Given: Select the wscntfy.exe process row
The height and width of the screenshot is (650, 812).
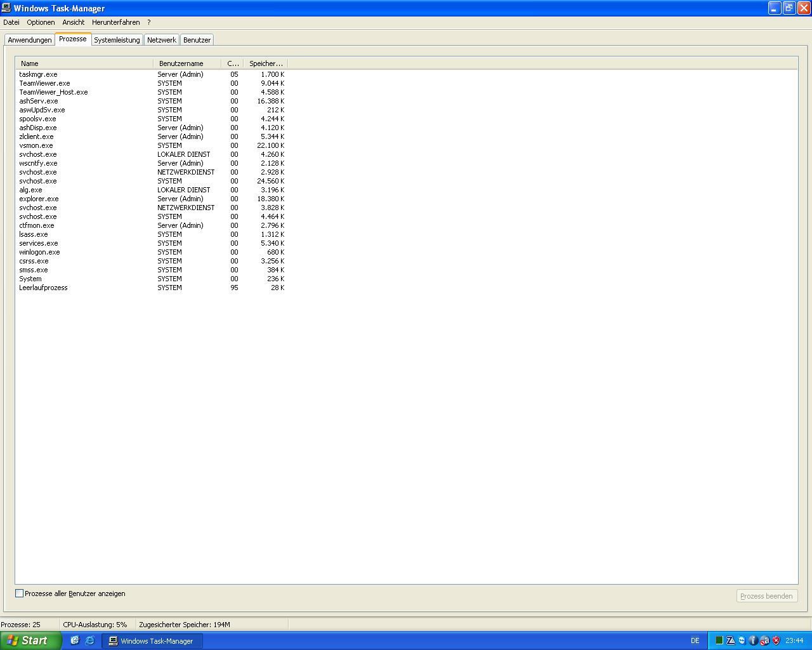Looking at the screenshot, I should pyautogui.click(x=152, y=163).
